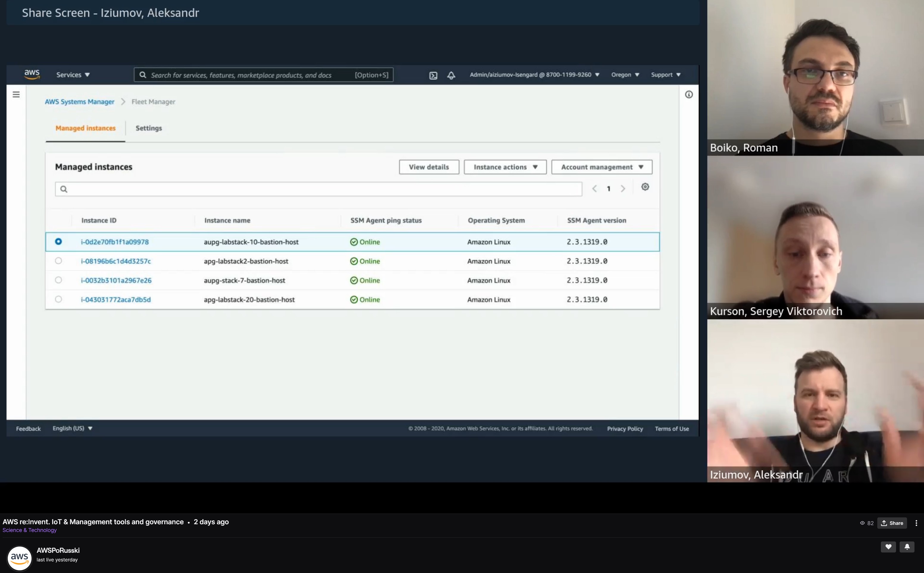Select radio for apg-labstack2-bastion-host
The width and height of the screenshot is (924, 573).
[x=58, y=261]
